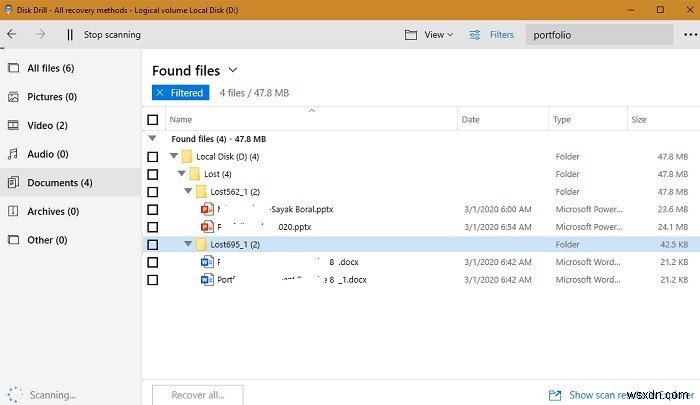Click the Local Disk (D) folder icon
Viewport: 700px width, 405px height.
pyautogui.click(x=187, y=157)
